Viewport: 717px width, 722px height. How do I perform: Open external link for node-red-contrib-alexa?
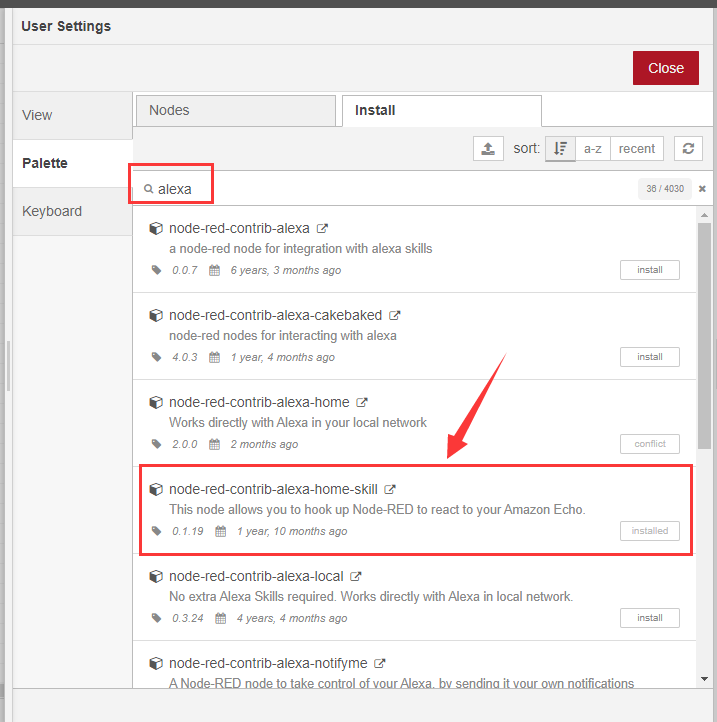tap(322, 228)
